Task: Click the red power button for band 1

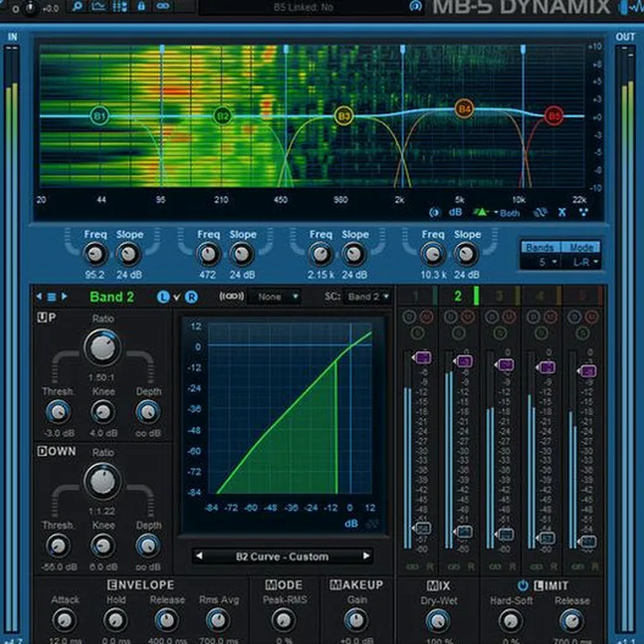Action: point(427,317)
